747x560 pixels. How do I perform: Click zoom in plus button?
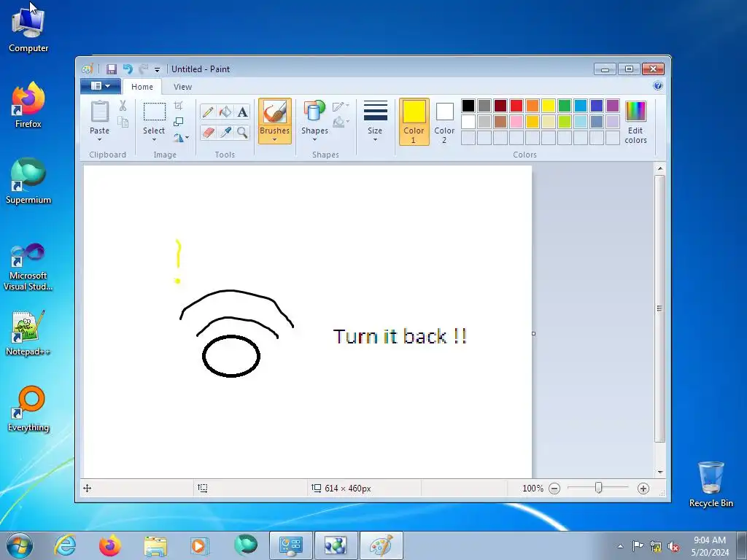[x=643, y=488]
